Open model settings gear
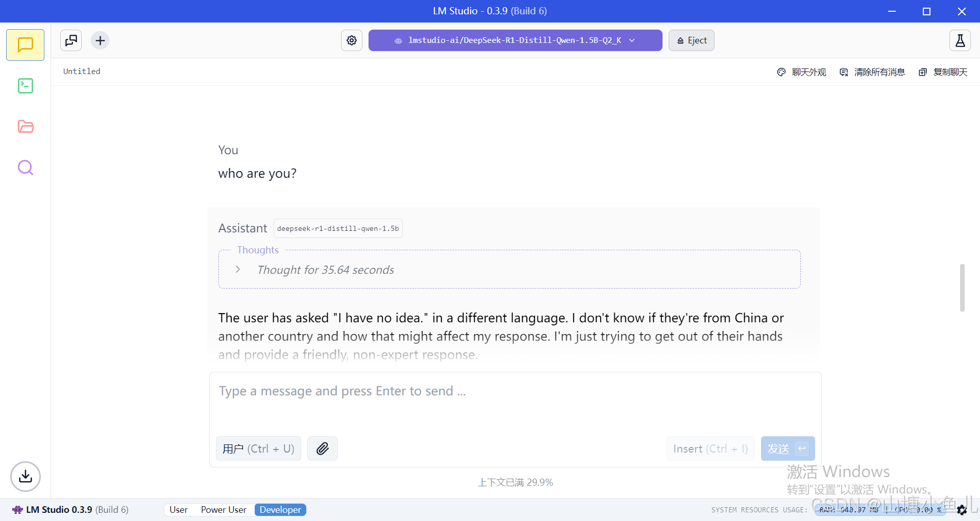This screenshot has width=980, height=521. (352, 40)
